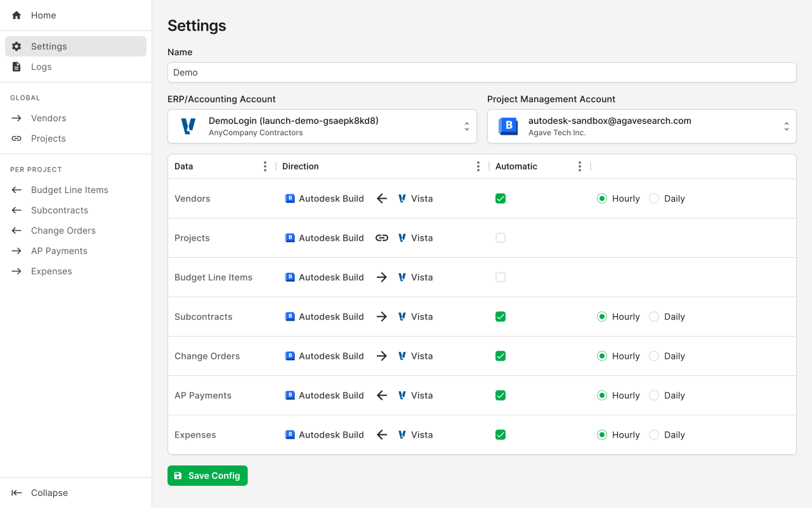Select Daily radio for Subcontracts

coord(654,317)
